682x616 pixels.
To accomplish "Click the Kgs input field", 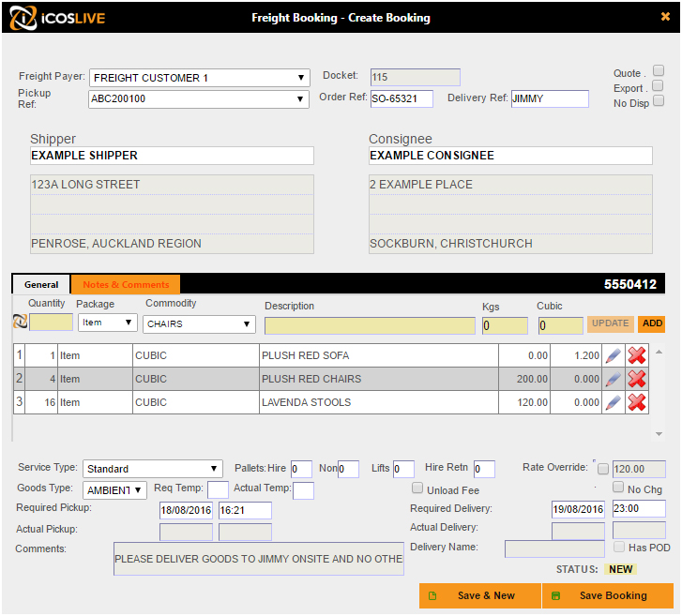I will pyautogui.click(x=505, y=325).
